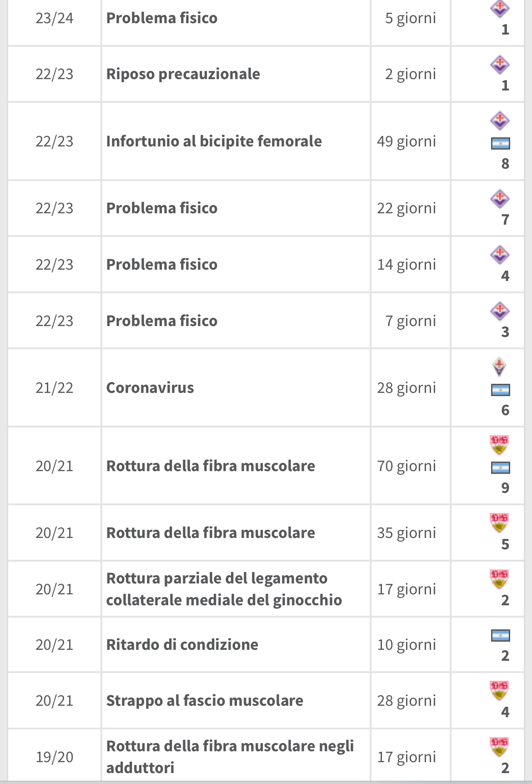Click Argentina flag in the 70 giorni row
This screenshot has height=784, width=532.
pos(500,468)
